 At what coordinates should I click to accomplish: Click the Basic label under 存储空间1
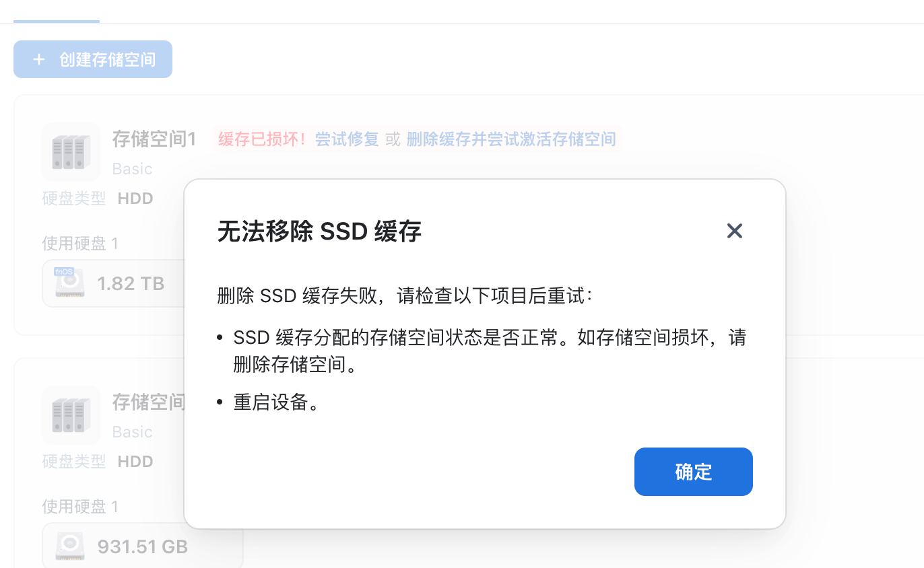pyautogui.click(x=132, y=169)
